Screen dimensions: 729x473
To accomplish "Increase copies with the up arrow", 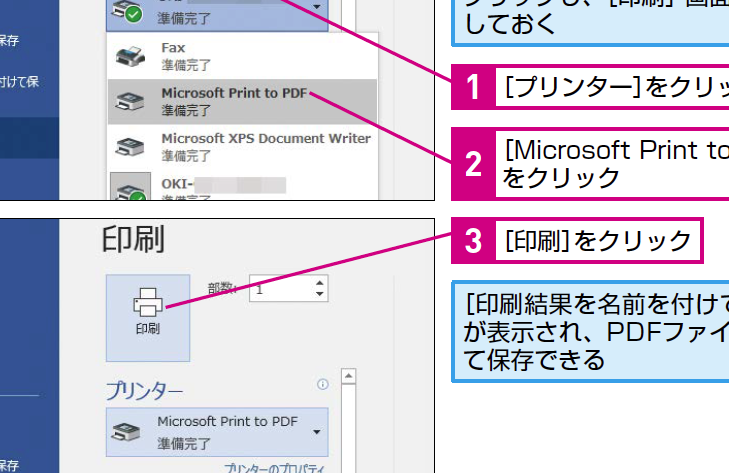I will click(319, 283).
